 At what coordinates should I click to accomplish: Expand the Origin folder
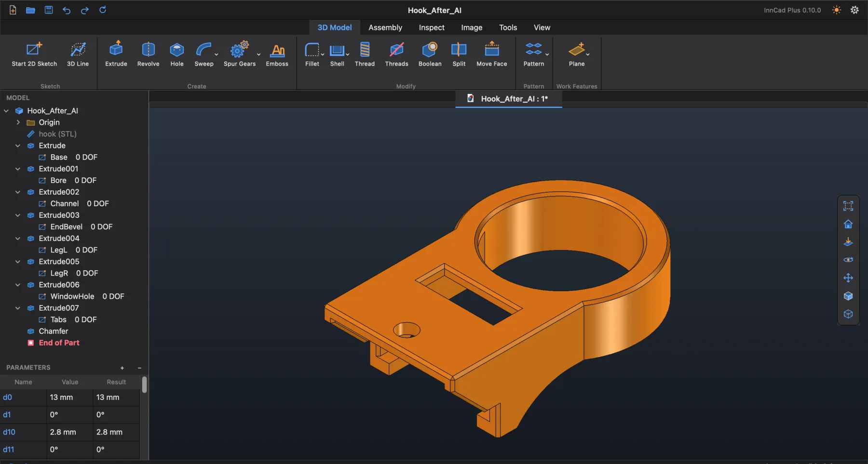(x=18, y=122)
